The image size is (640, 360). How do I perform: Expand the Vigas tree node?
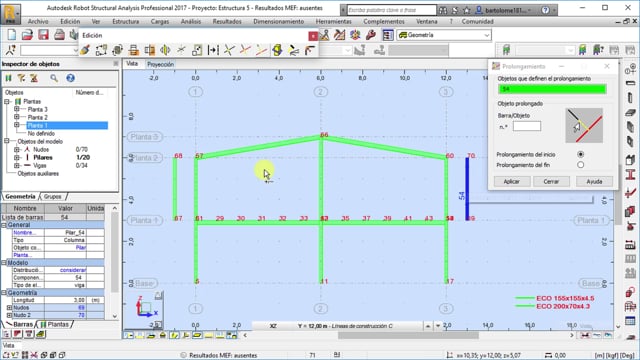(x=17, y=165)
